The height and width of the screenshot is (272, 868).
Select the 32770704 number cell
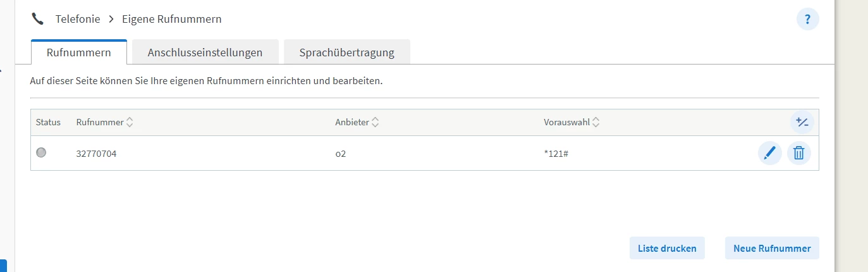pos(96,153)
